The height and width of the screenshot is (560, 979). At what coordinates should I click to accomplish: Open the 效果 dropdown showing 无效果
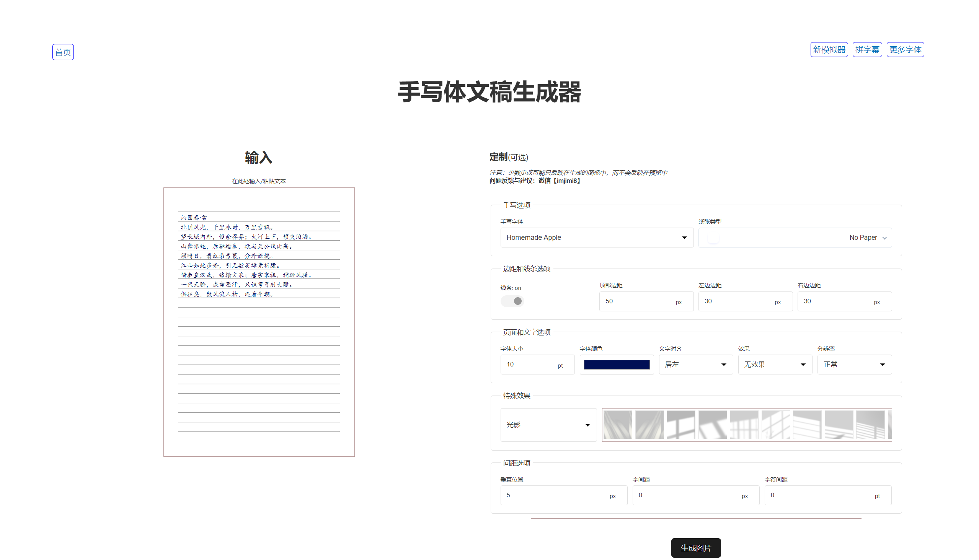tap(775, 364)
